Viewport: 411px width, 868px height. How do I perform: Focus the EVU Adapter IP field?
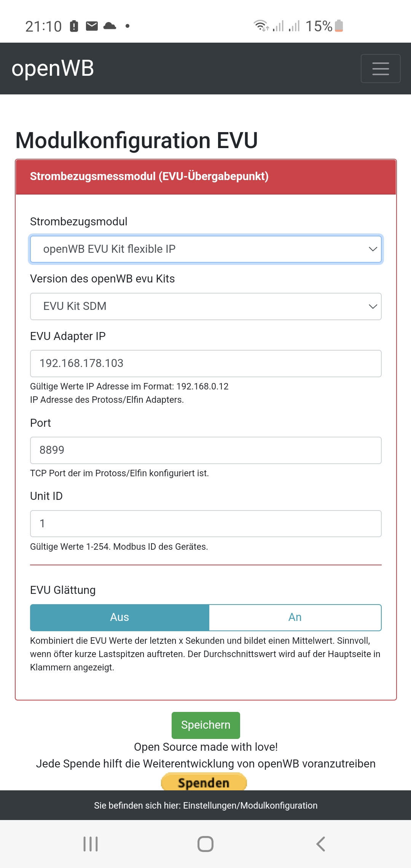205,364
